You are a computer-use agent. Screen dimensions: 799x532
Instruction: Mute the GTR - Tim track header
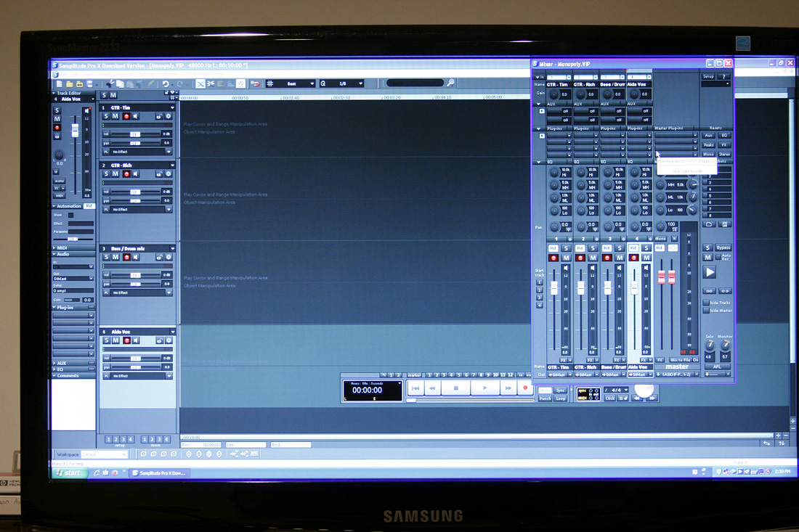pos(115,116)
